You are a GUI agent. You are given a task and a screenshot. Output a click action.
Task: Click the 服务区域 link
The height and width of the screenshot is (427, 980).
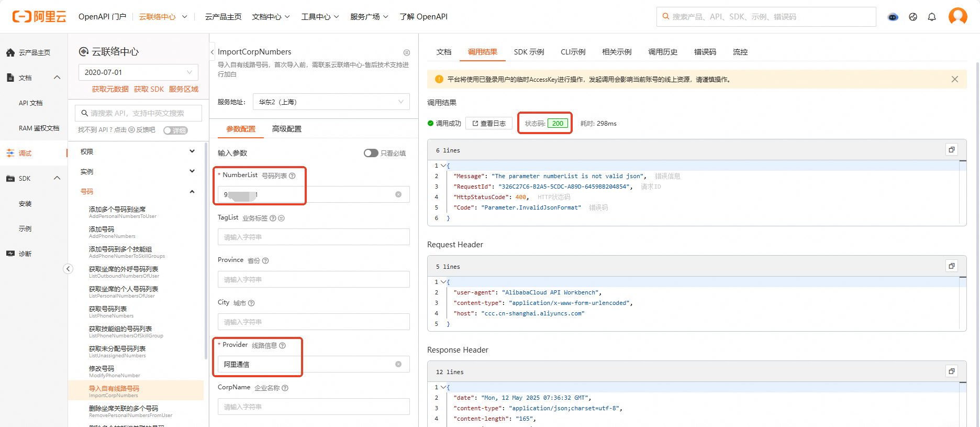pyautogui.click(x=184, y=89)
